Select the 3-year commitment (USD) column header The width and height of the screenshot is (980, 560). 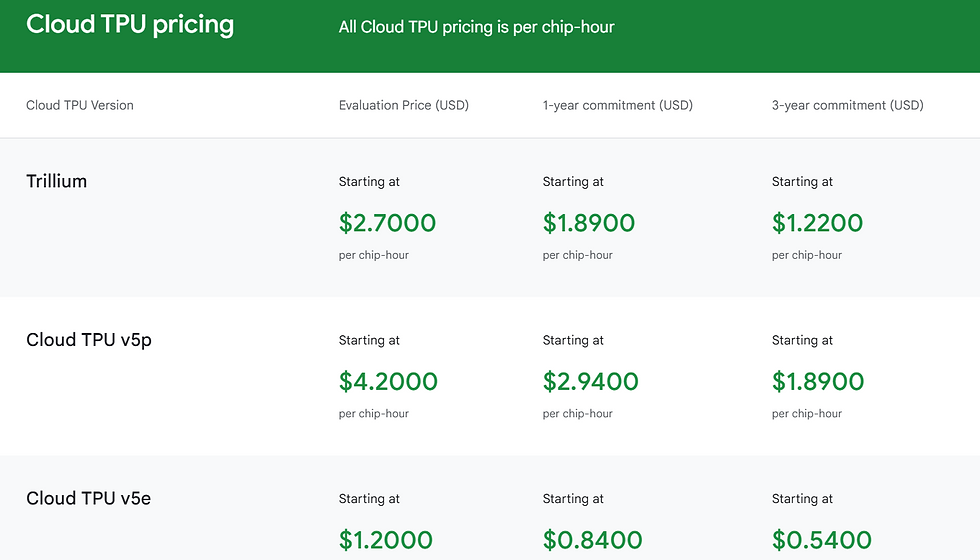[x=848, y=105]
